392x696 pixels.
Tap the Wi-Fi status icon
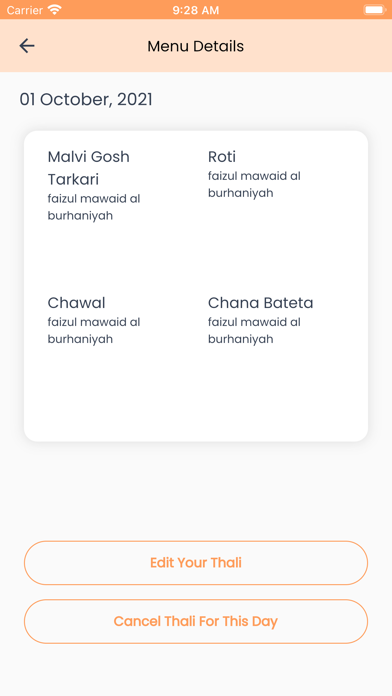click(x=55, y=9)
